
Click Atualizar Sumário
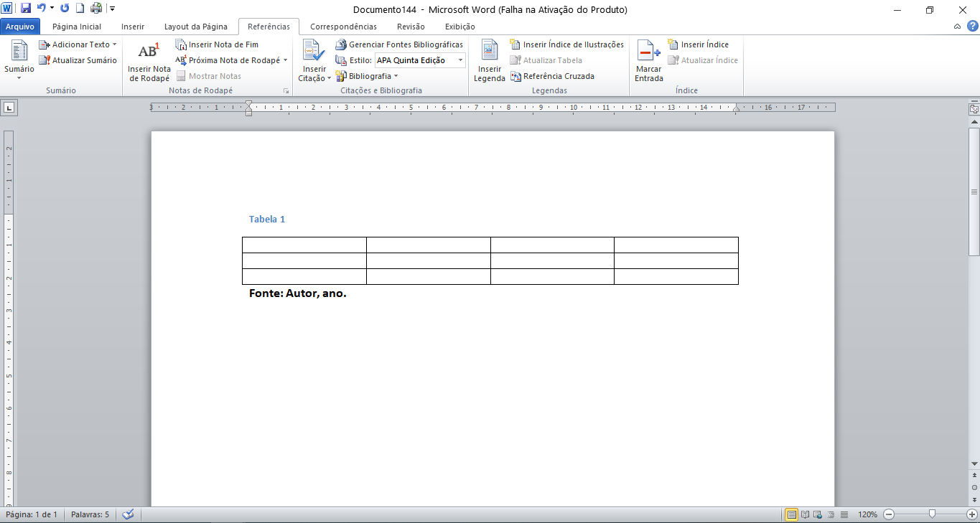point(78,60)
